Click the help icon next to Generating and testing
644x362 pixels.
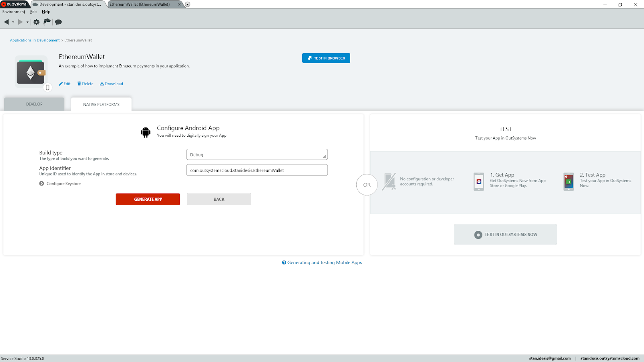(x=284, y=262)
